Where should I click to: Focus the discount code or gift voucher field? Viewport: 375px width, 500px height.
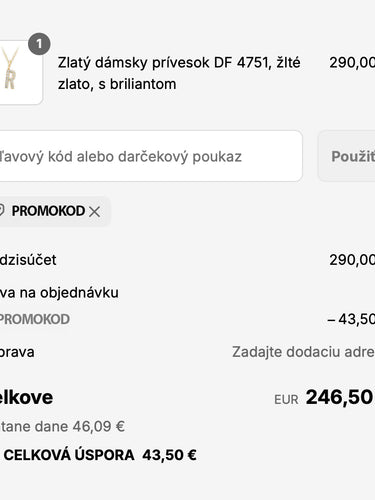(151, 156)
